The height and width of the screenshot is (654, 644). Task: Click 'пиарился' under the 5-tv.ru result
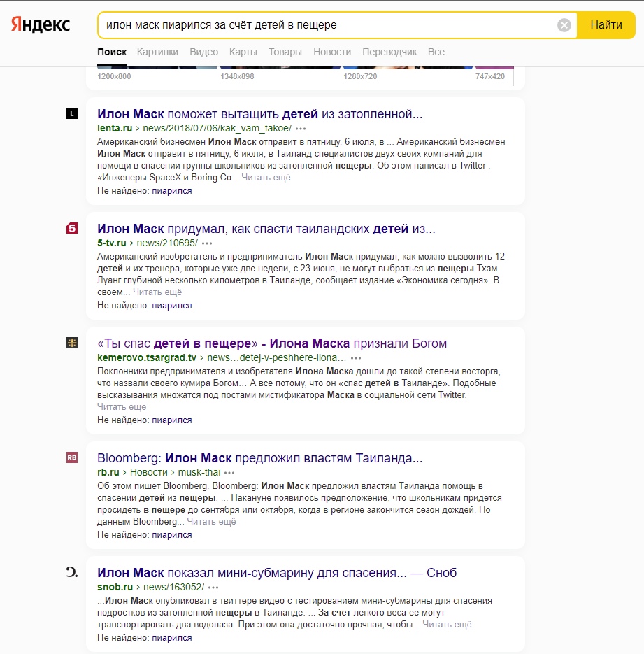click(172, 305)
